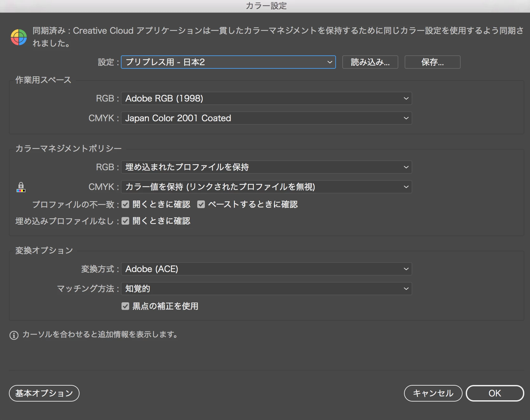530x420 pixels.
Task: Click the 読み込み... button
Action: [x=370, y=62]
